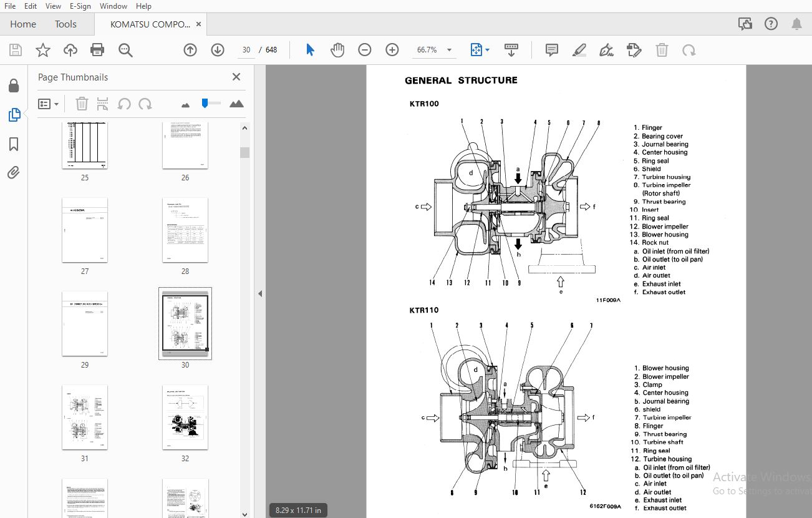The image size is (812, 518).
Task: Open the Sign document tool
Action: [606, 50]
